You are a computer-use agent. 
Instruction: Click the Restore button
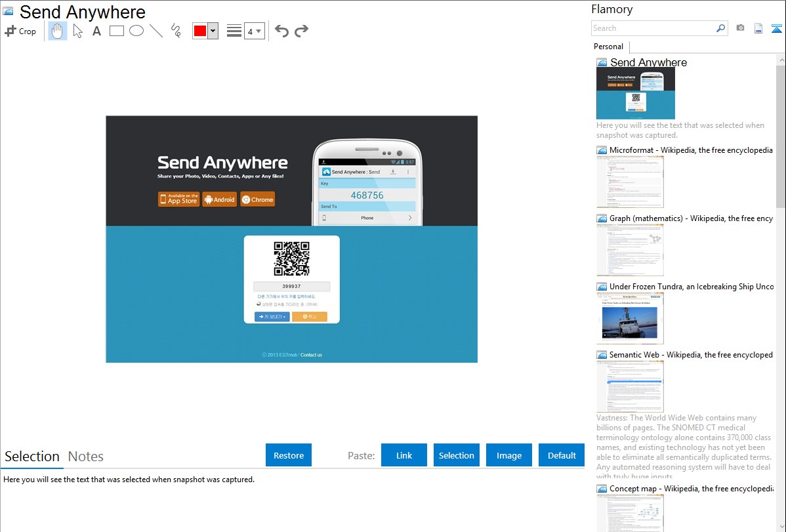[289, 455]
